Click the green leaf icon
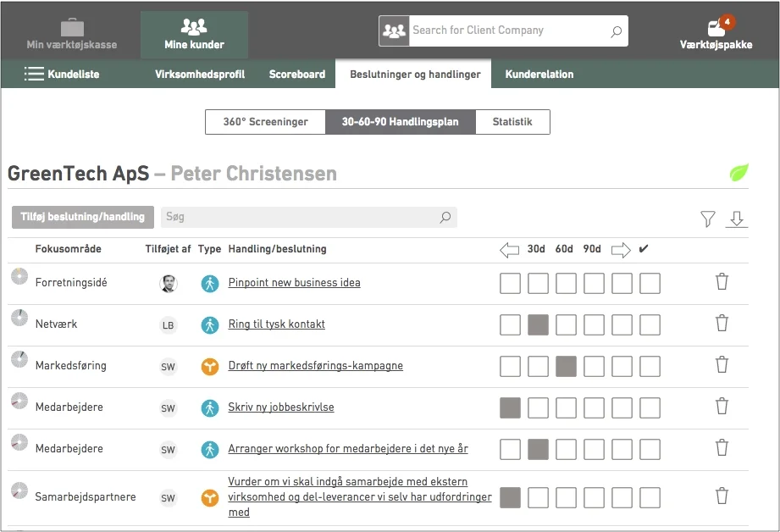 coord(739,173)
